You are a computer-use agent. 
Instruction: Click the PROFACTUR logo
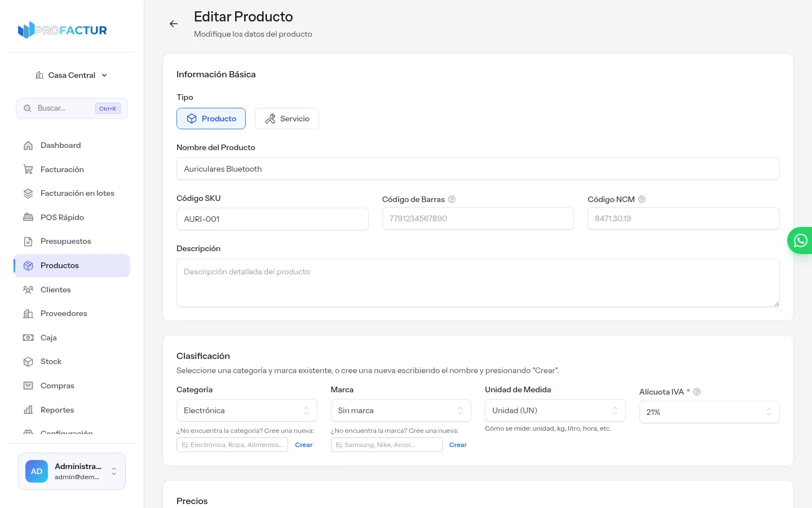63,30
